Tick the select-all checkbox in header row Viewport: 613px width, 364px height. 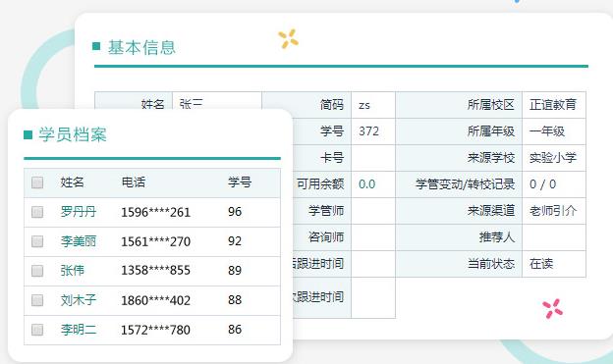37,182
